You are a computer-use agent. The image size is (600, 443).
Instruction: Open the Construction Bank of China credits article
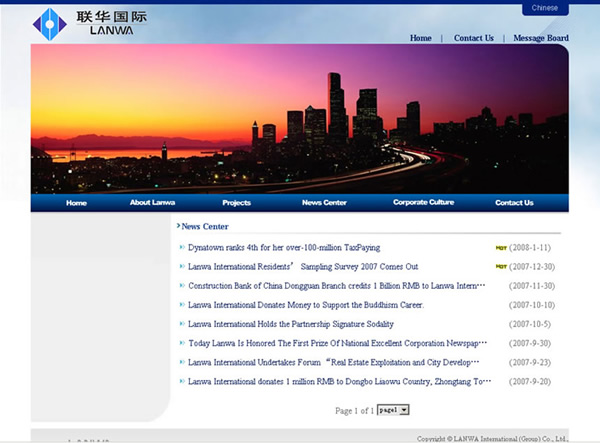click(x=336, y=286)
